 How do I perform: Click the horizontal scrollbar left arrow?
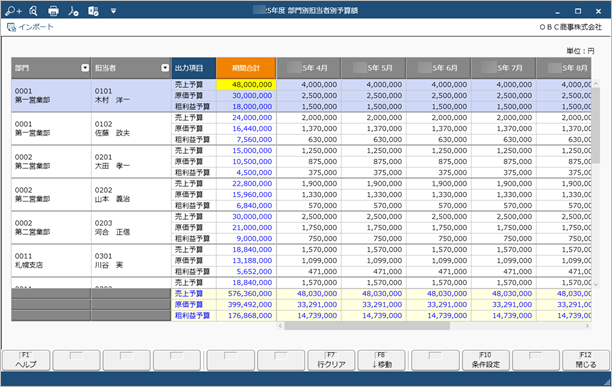pyautogui.click(x=280, y=326)
